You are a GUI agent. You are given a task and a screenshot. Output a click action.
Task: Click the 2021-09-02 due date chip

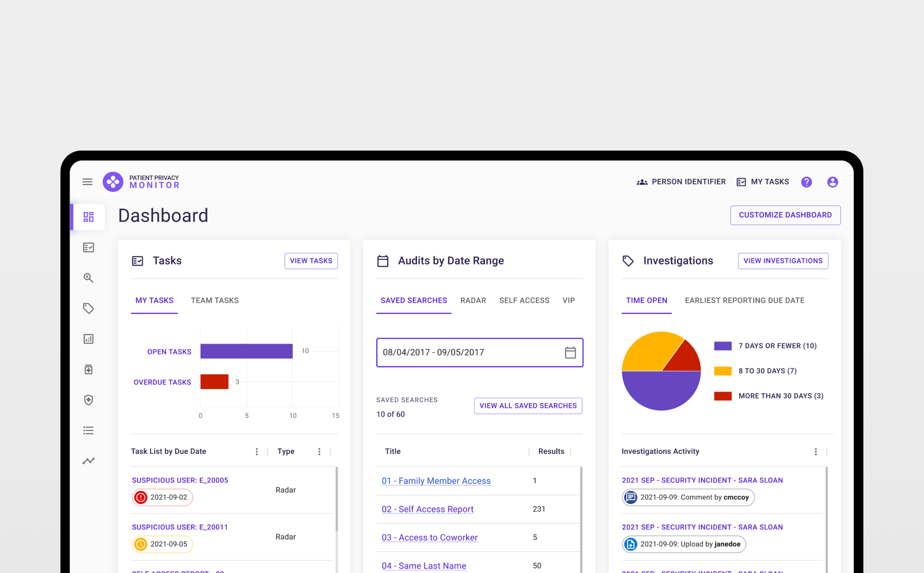[163, 497]
